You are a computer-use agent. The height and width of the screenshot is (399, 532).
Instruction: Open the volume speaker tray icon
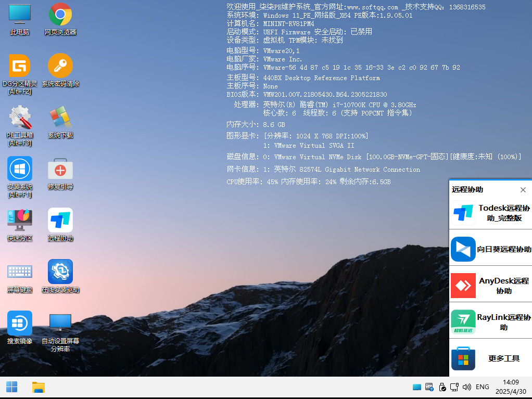click(x=467, y=387)
